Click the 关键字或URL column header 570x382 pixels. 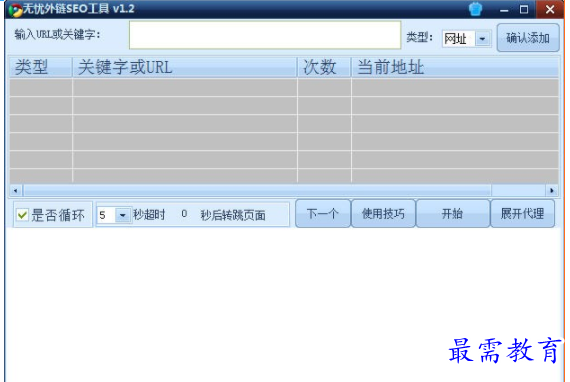pyautogui.click(x=185, y=67)
